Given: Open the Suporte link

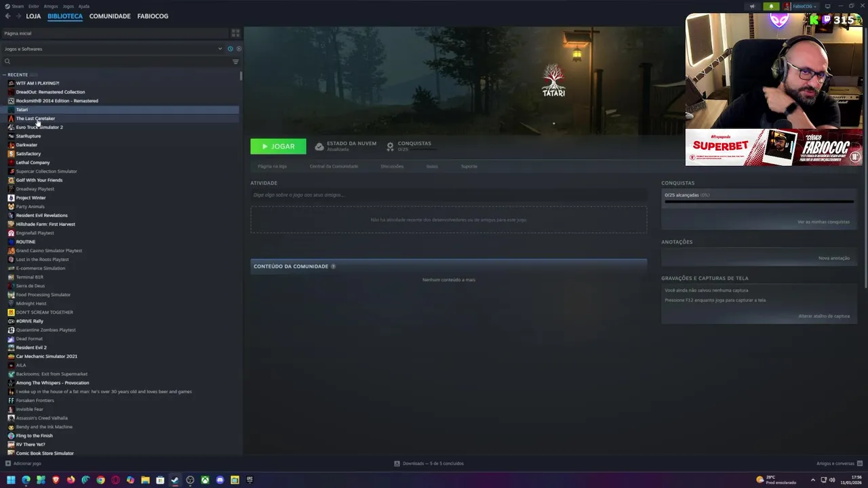Looking at the screenshot, I should pyautogui.click(x=469, y=166).
